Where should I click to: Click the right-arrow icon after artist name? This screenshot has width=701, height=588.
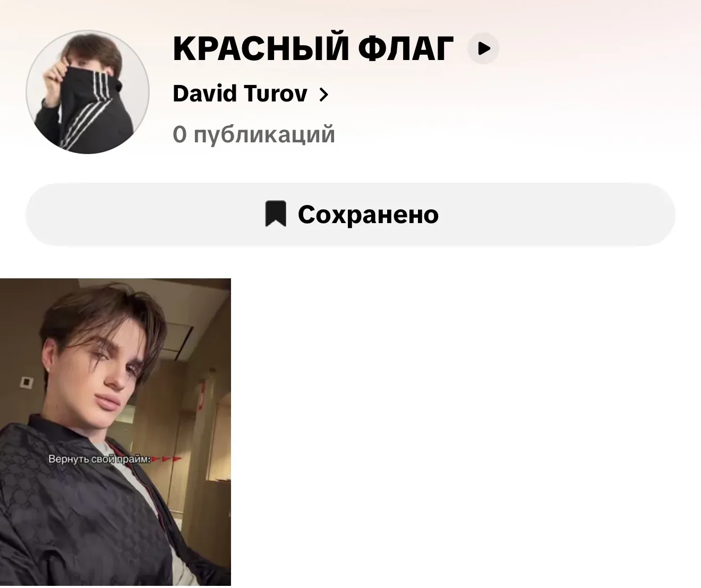[x=323, y=95]
